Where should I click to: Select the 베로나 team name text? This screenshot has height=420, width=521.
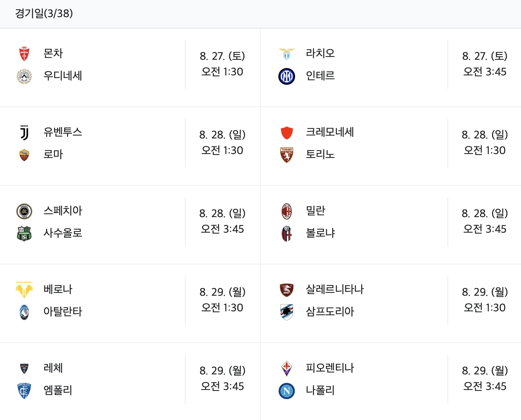[x=58, y=289]
